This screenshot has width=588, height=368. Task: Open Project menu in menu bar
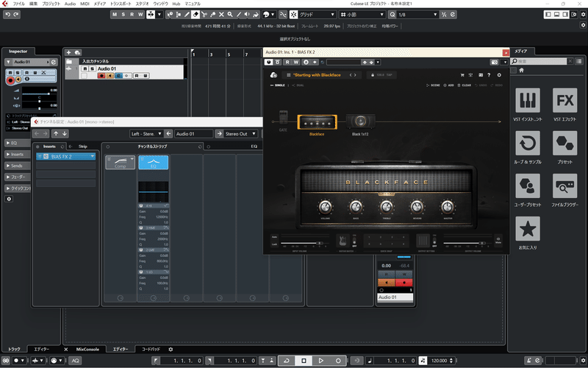[51, 4]
